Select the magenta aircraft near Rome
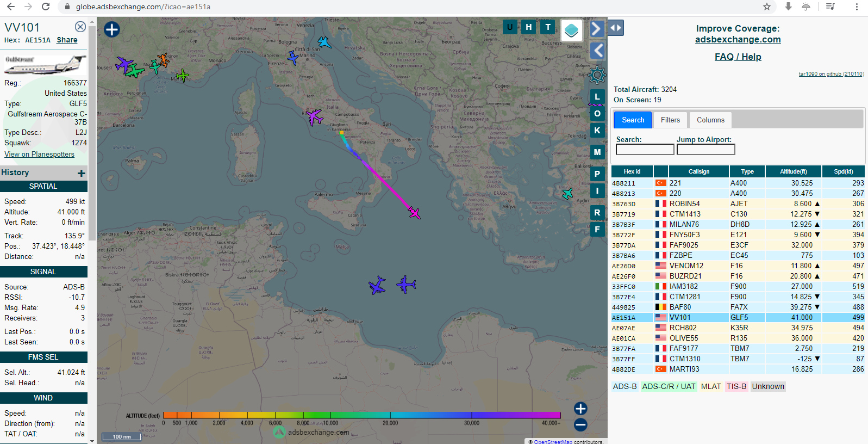The image size is (868, 444). tap(314, 116)
